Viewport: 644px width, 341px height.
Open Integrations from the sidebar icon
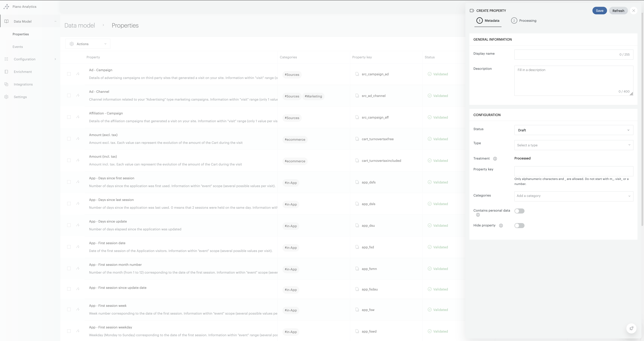[6, 84]
